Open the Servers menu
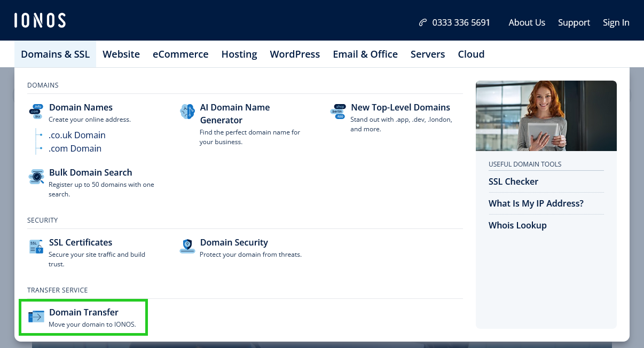The height and width of the screenshot is (348, 644). coord(428,54)
